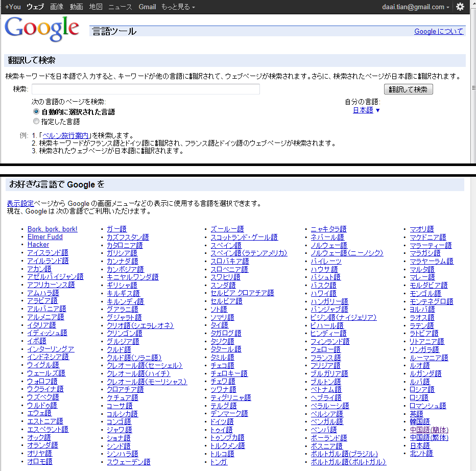This screenshot has height=471, width=476.
Task: Select the 指定した言語 radio option
Action: (36, 122)
